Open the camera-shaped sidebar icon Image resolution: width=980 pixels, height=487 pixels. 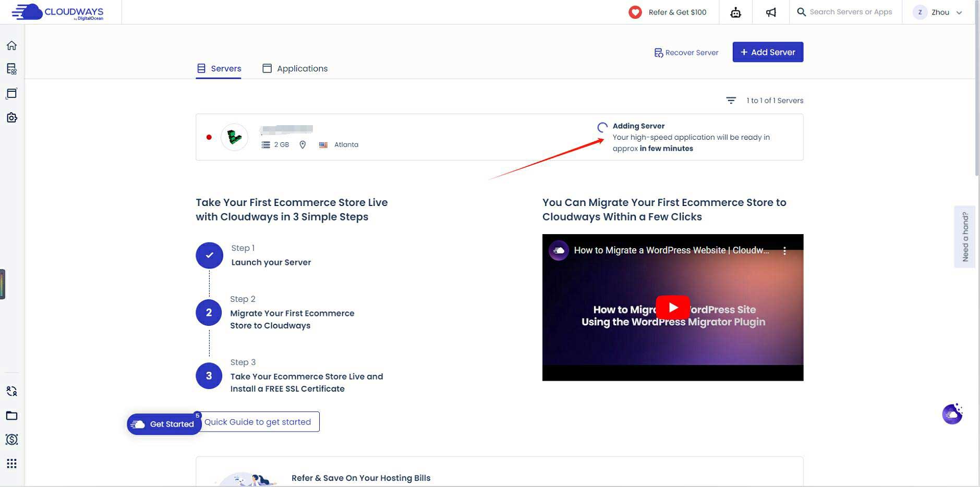[11, 117]
